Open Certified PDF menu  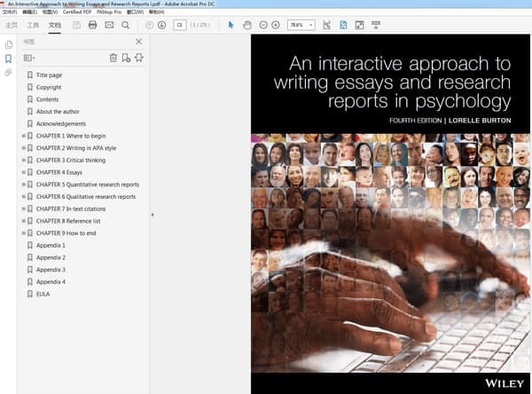coord(77,12)
